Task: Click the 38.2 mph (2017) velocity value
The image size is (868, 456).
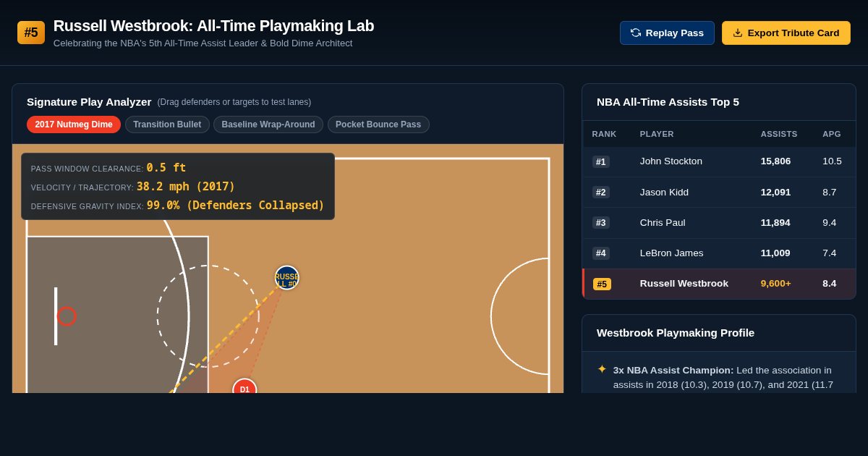Action: pyautogui.click(x=186, y=187)
